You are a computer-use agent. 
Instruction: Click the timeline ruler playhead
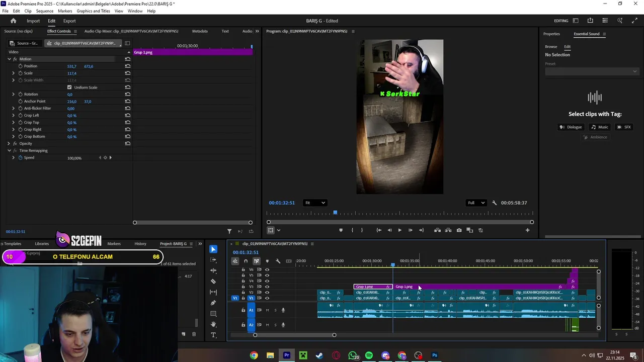[x=393, y=264]
